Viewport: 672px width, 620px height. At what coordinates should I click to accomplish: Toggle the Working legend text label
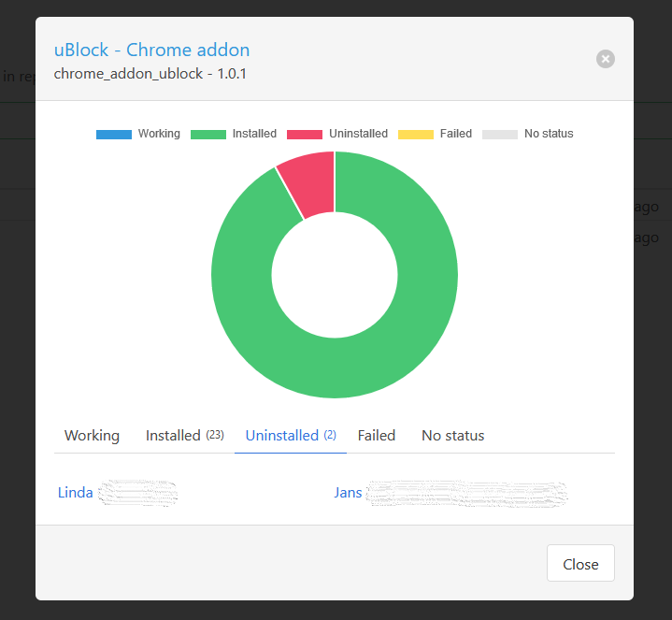click(159, 134)
